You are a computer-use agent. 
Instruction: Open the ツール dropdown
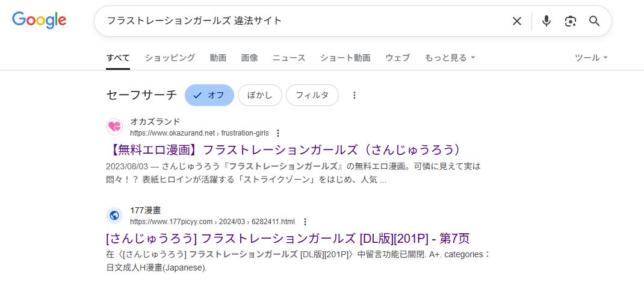591,58
